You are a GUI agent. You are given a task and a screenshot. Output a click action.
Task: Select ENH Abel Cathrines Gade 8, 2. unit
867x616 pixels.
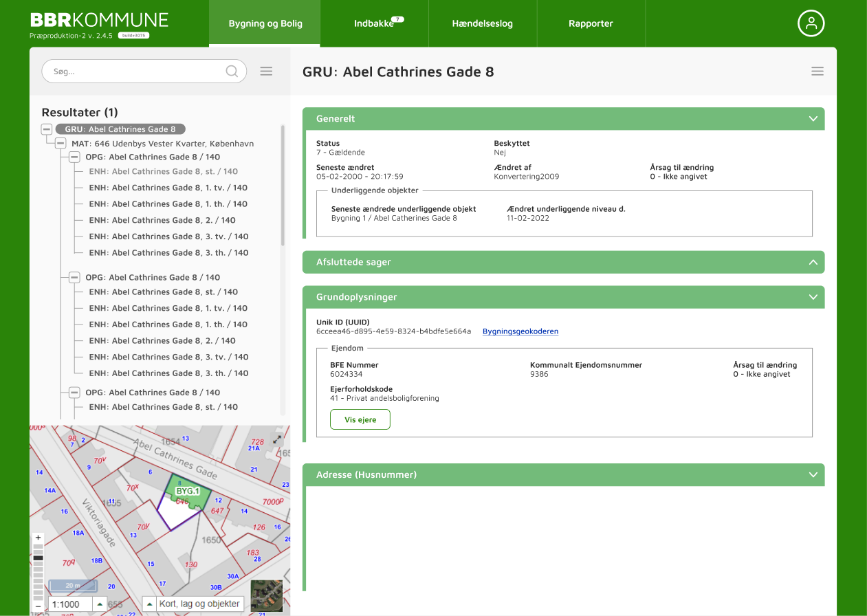point(162,221)
